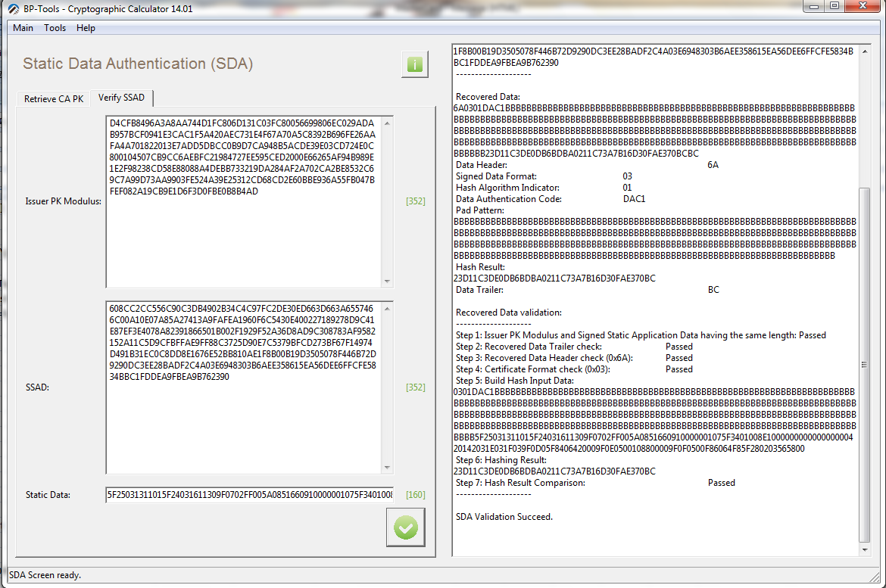Click the 'SDA Screen ready.' status bar text
Viewport: 886px width, 588px height.
[45, 575]
